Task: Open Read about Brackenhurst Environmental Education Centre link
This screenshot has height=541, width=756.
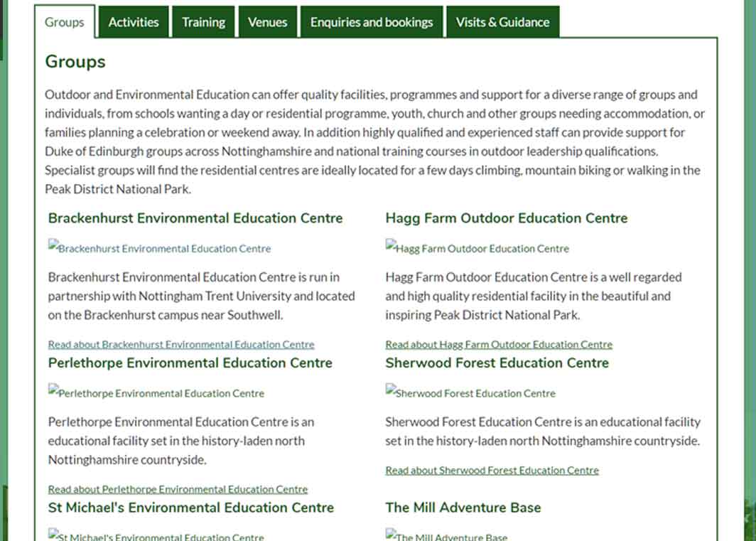Action: [181, 345]
